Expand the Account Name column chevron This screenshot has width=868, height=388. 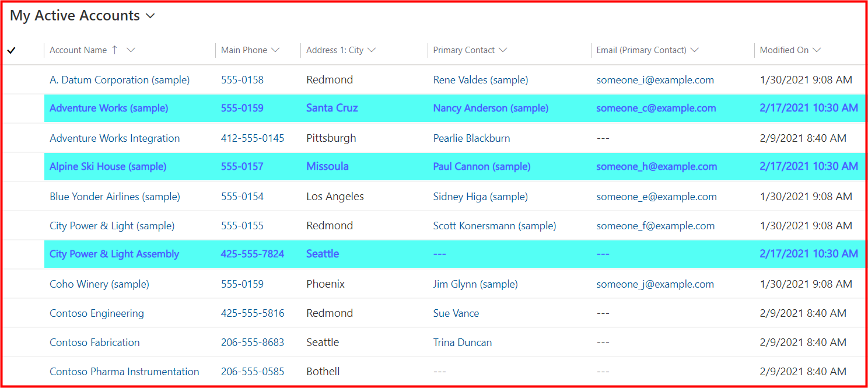coord(131,50)
